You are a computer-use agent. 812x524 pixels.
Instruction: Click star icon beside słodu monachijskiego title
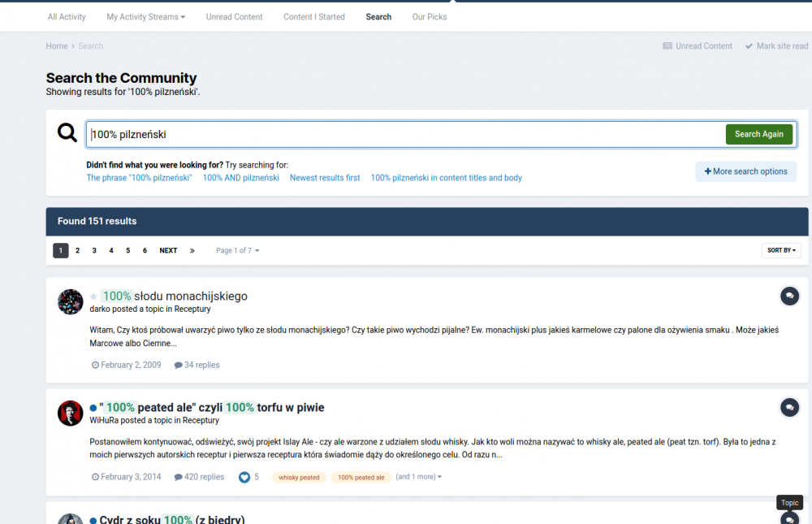(94, 297)
